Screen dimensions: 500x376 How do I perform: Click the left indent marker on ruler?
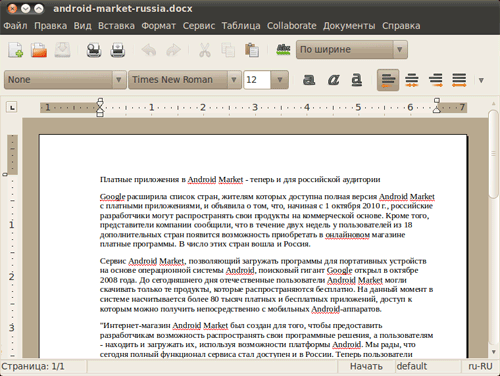(x=100, y=107)
